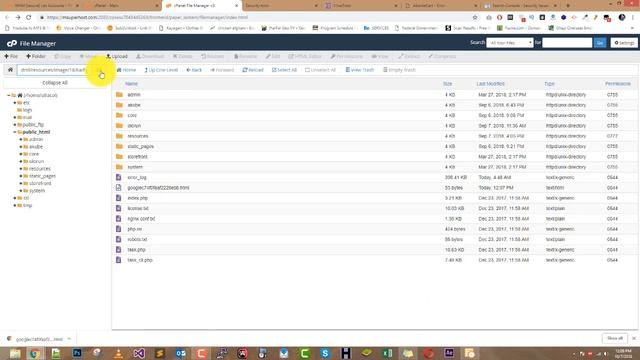
Task: Click the Forward navigation button
Action: [222, 70]
